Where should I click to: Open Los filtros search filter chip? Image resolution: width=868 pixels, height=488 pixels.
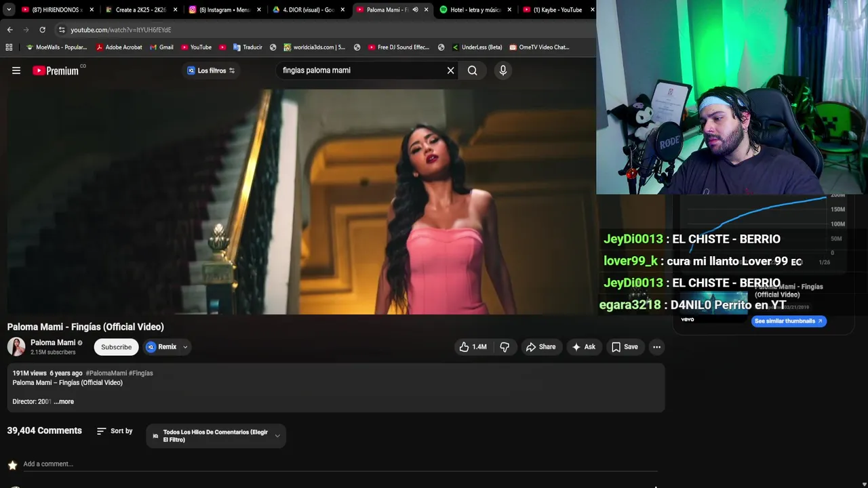click(211, 70)
